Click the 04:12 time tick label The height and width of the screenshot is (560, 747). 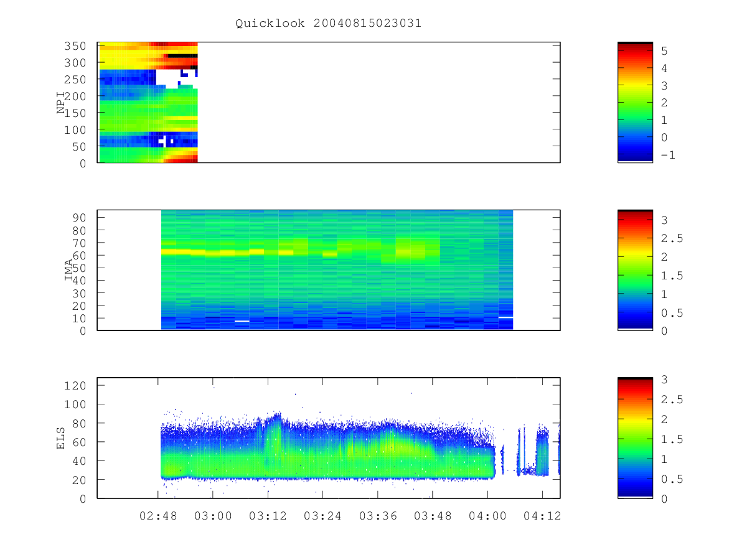tap(542, 516)
